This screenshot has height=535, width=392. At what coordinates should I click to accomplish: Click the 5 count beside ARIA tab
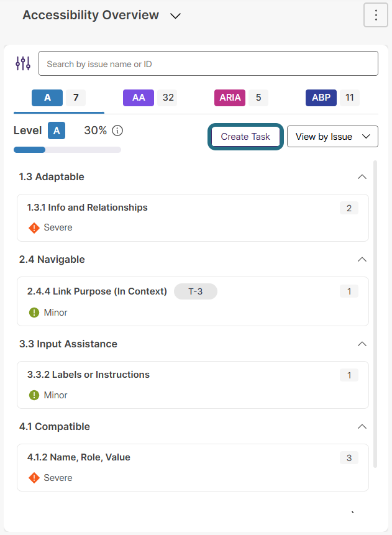coord(258,98)
